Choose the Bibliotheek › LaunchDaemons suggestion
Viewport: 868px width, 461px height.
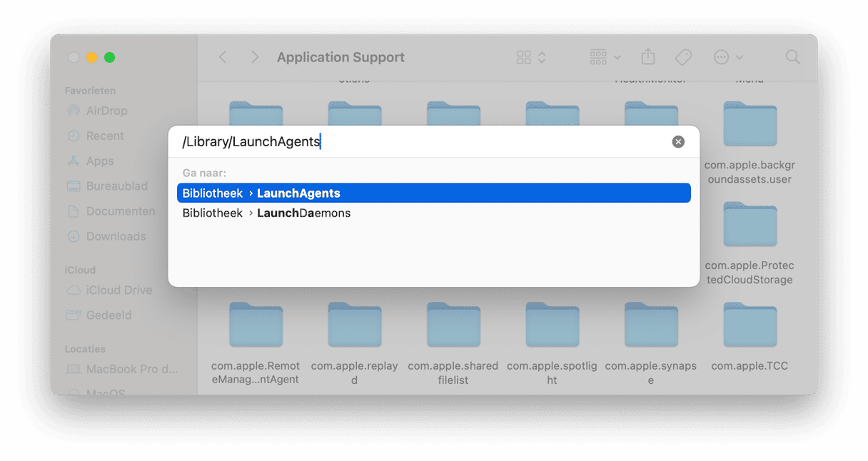pos(434,213)
